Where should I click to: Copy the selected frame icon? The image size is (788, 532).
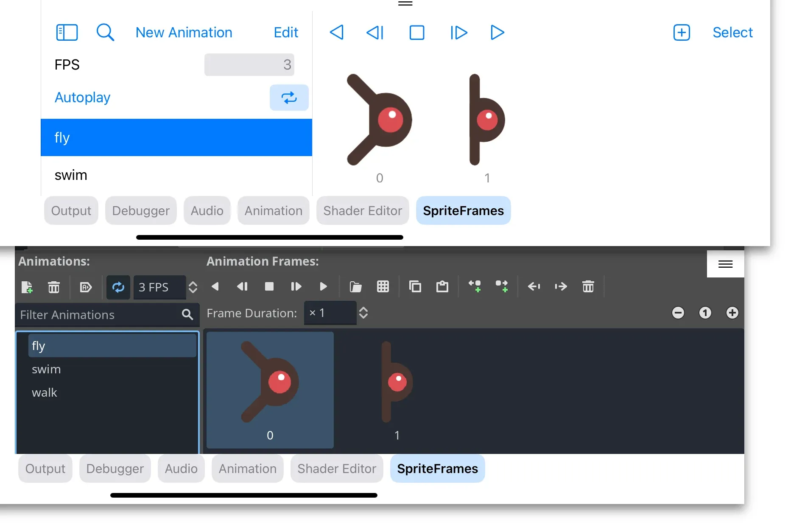coord(415,287)
